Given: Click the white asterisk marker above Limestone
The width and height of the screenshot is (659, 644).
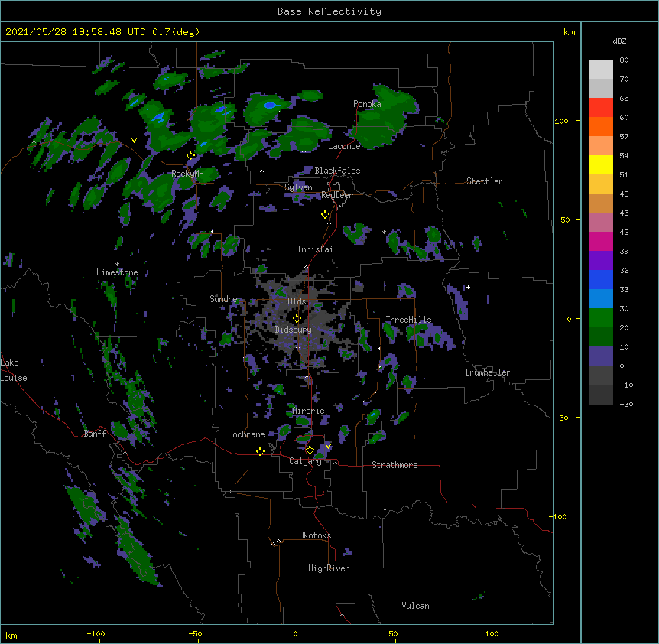Looking at the screenshot, I should pos(117,265).
